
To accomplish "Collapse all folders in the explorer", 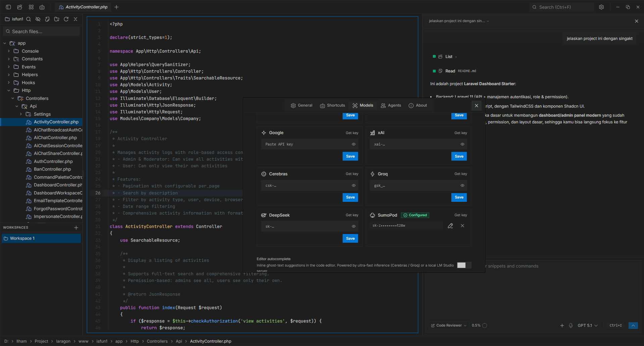I will coord(76,19).
